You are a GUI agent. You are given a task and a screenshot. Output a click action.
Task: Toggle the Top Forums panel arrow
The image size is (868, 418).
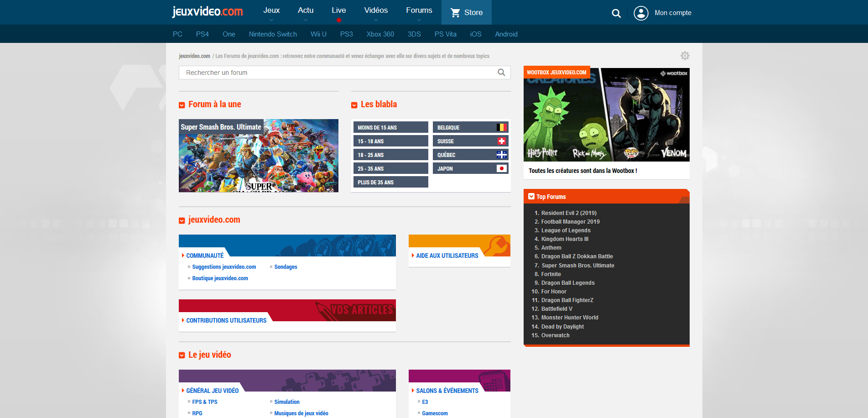click(531, 197)
